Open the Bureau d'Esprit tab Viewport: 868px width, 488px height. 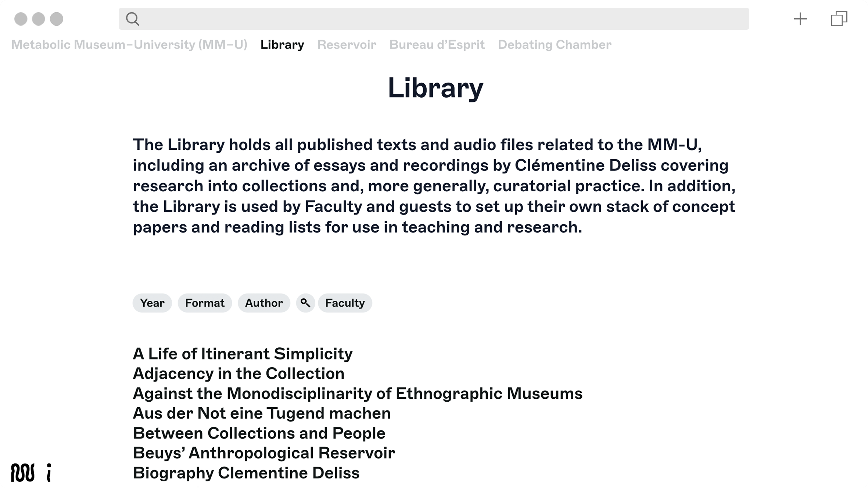pos(437,45)
